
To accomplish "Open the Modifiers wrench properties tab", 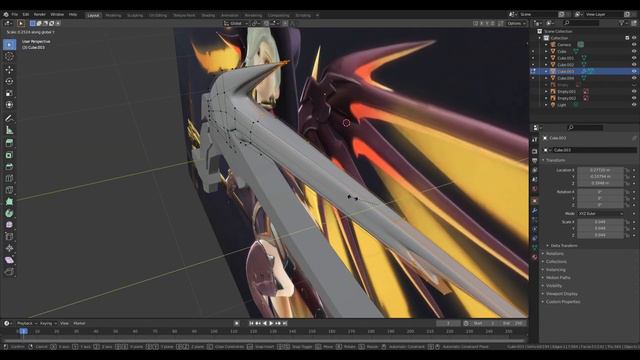I will 535,211.
